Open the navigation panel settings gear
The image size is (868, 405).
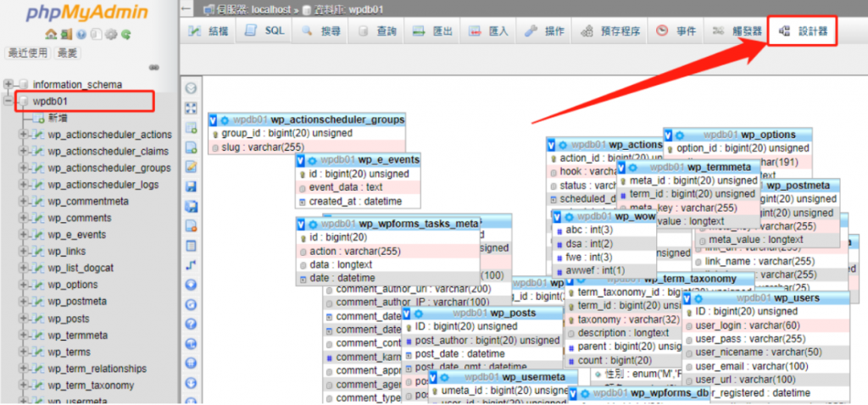[111, 34]
